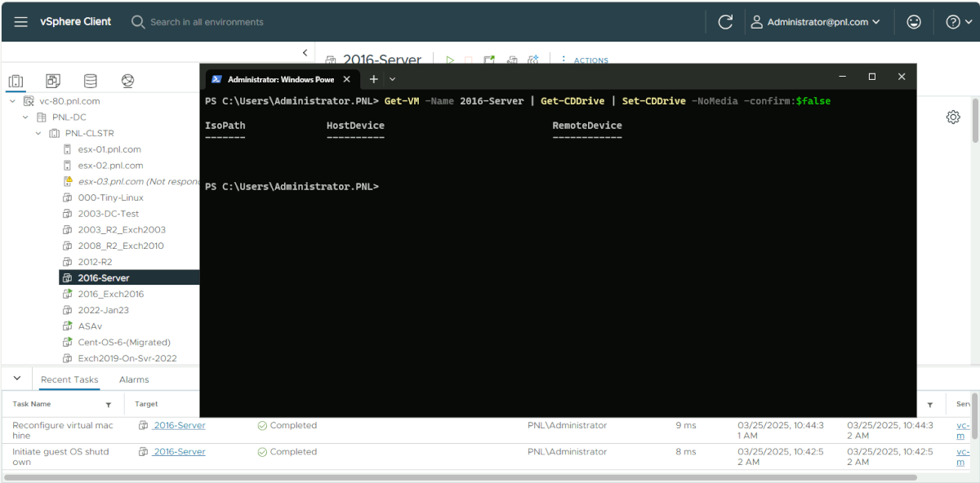Click Completed status of the Reconfigure task
The image size is (980, 483).
tap(287, 425)
